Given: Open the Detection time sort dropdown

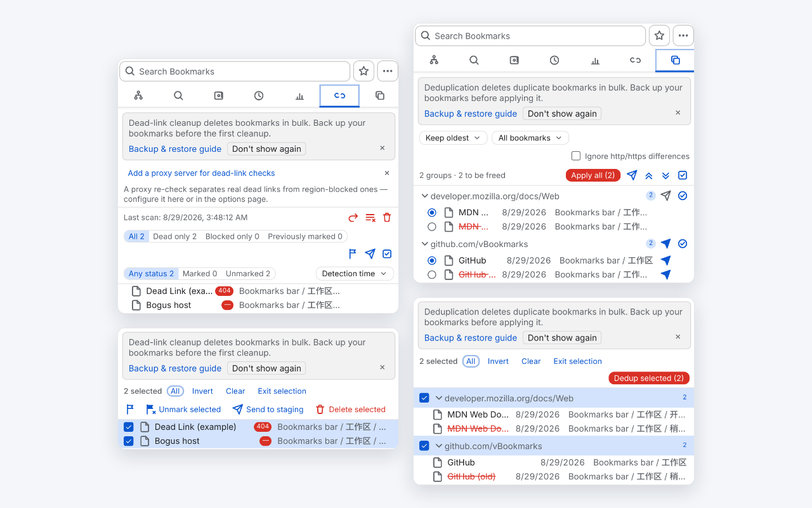Looking at the screenshot, I should pyautogui.click(x=355, y=274).
